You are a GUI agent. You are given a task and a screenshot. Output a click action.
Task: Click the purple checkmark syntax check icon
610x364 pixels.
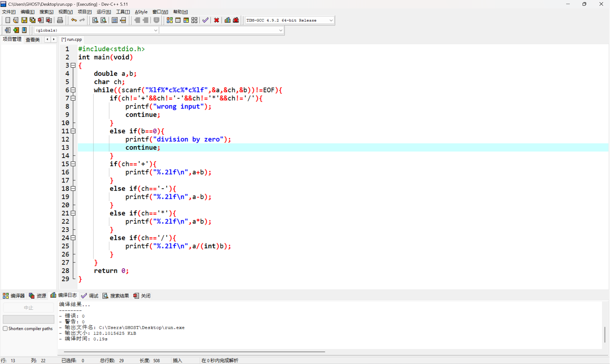click(x=205, y=20)
